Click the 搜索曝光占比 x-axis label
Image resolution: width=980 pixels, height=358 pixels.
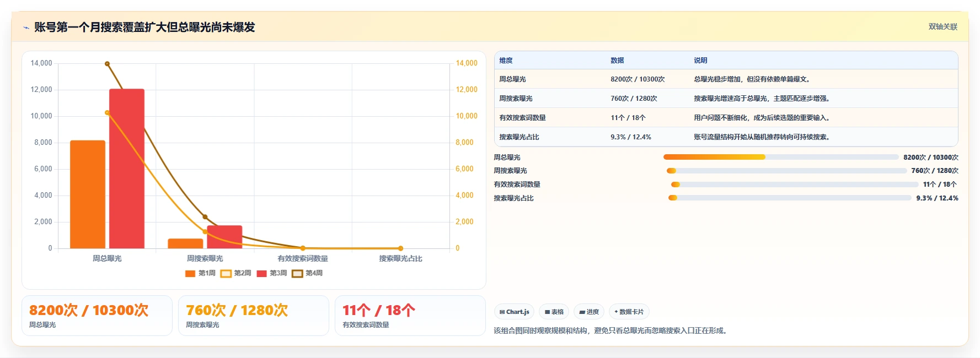tap(401, 258)
